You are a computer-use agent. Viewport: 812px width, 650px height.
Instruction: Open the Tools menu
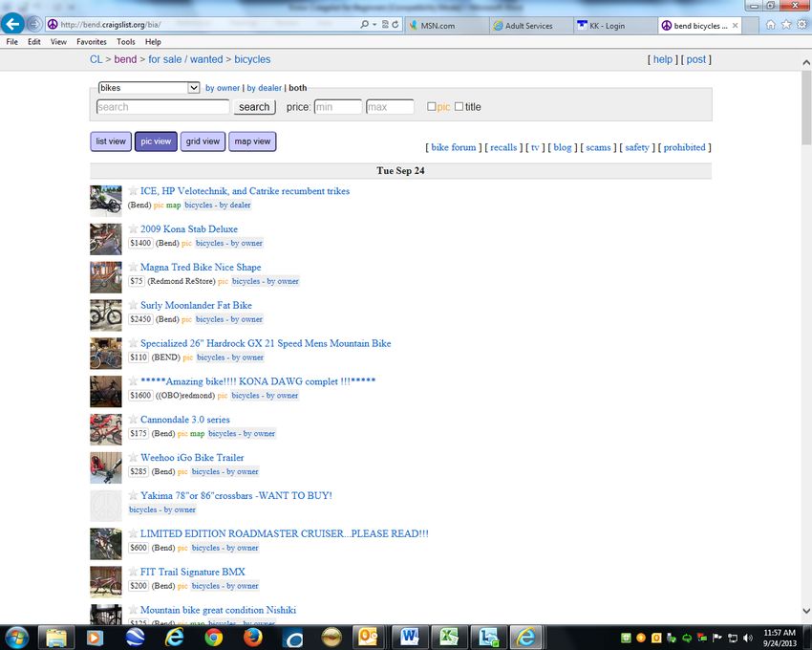pos(126,41)
